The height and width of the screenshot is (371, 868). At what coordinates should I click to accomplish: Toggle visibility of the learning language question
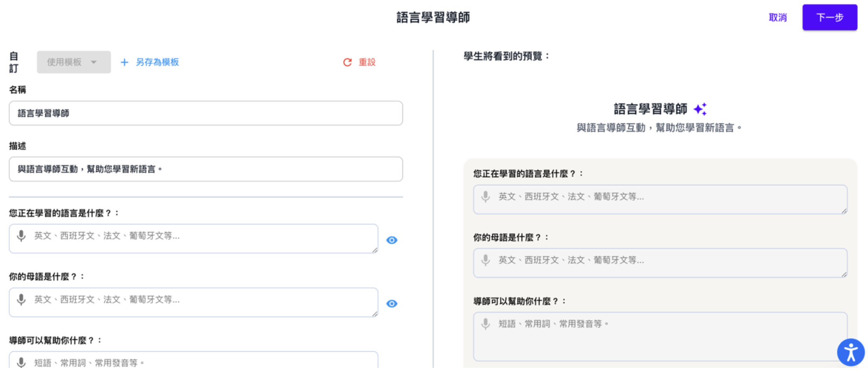click(392, 240)
